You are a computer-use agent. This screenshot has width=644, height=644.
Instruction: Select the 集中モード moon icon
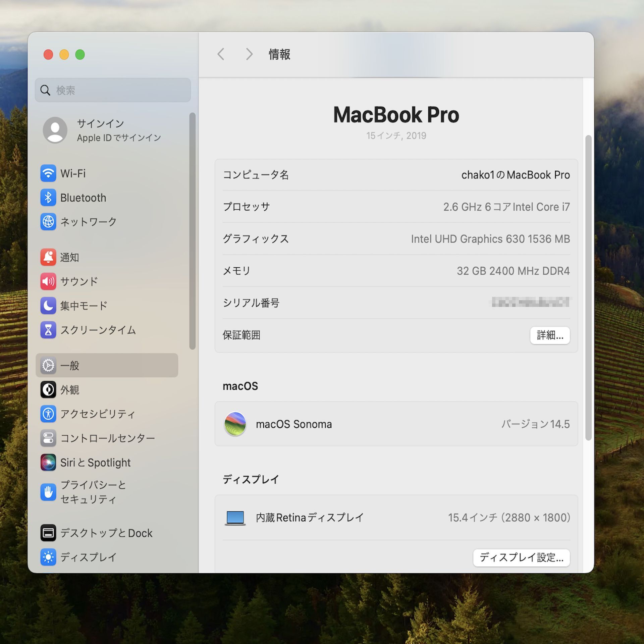[x=48, y=306]
